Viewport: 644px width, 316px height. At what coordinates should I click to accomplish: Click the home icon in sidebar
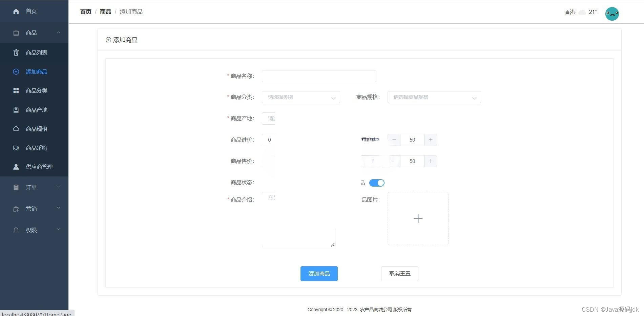(x=16, y=12)
